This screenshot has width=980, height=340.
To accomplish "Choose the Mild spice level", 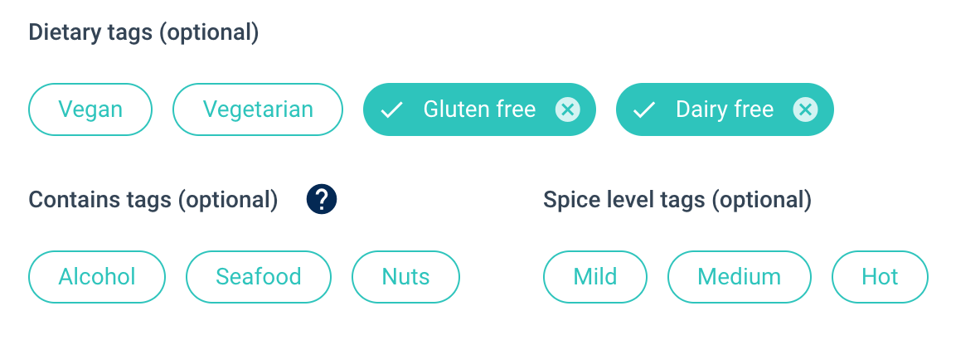I will click(595, 276).
